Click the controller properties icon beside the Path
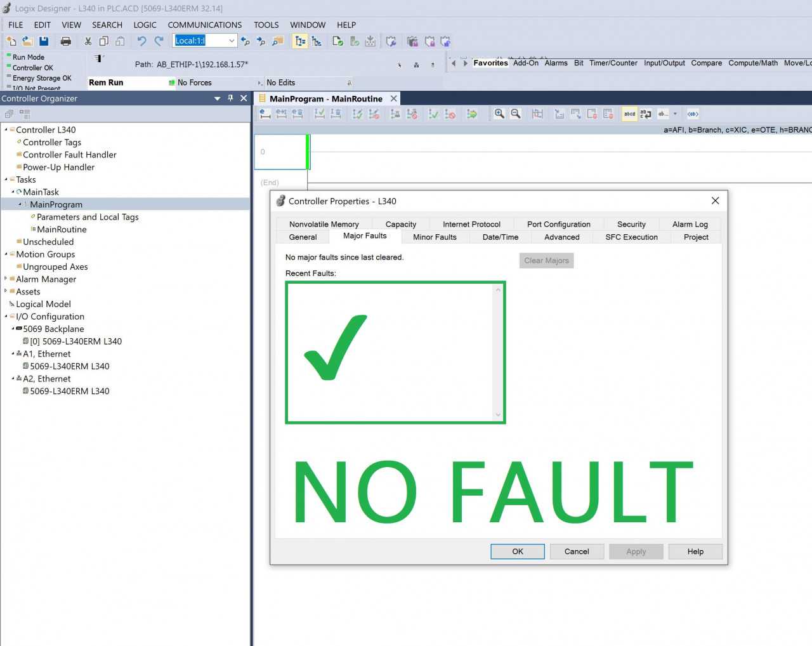The image size is (812, 646). click(99, 58)
